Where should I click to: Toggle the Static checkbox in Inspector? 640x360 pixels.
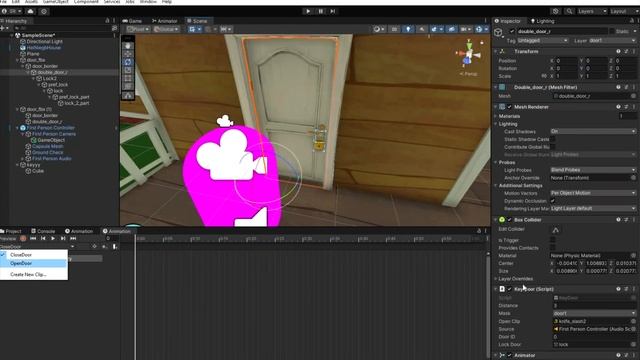[612, 31]
